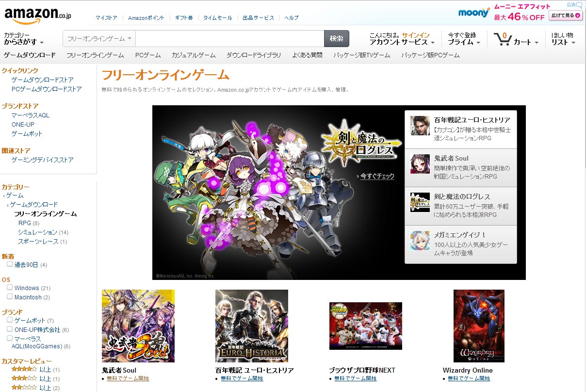Check the 過去90日 new arrivals filter
Screen dimensions: 586x392
click(10, 264)
